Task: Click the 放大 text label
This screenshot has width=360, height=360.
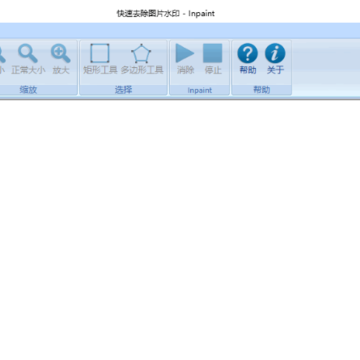Action: click(61, 70)
